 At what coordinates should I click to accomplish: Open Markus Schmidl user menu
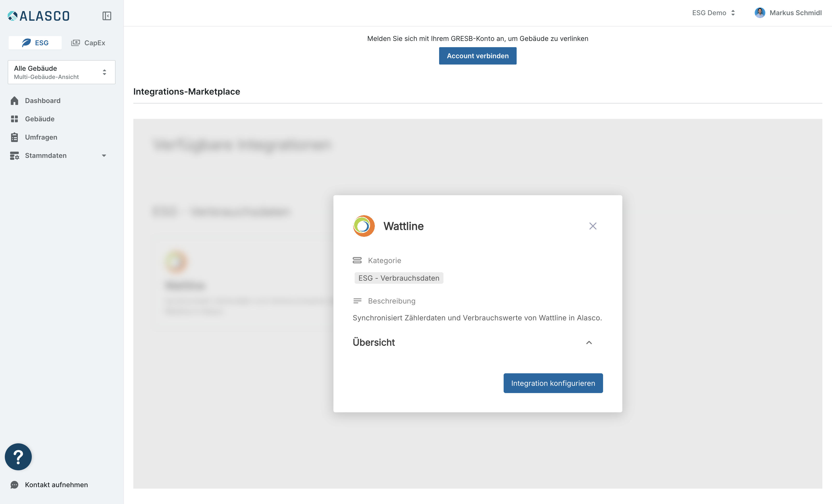click(788, 13)
